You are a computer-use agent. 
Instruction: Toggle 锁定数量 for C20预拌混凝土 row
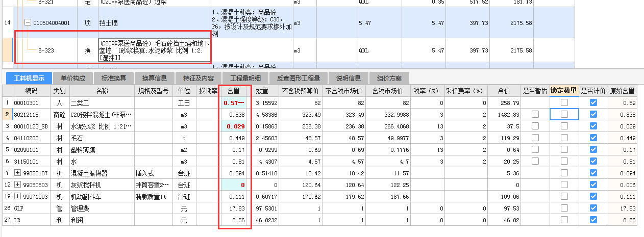click(564, 114)
